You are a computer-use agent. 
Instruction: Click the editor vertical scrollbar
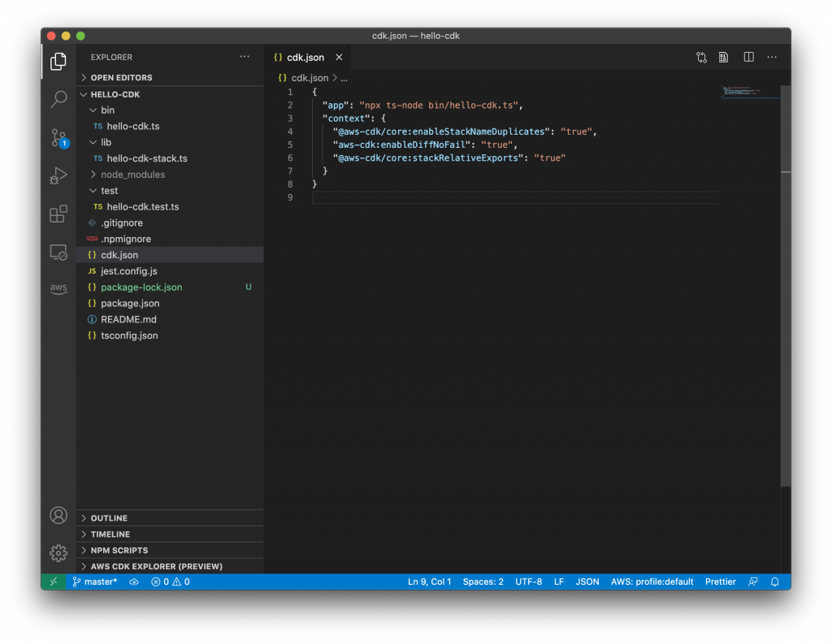click(786, 285)
